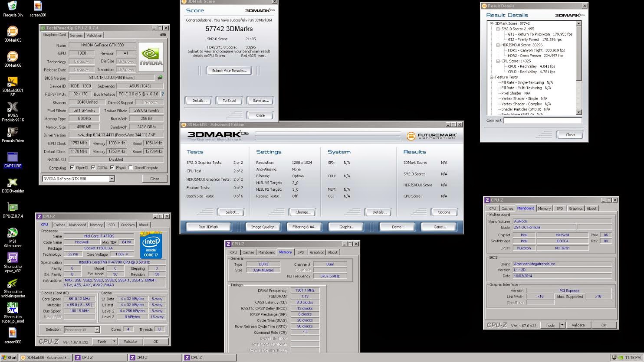Collapse the 3DMark Score: 57742 tree node

492,23
